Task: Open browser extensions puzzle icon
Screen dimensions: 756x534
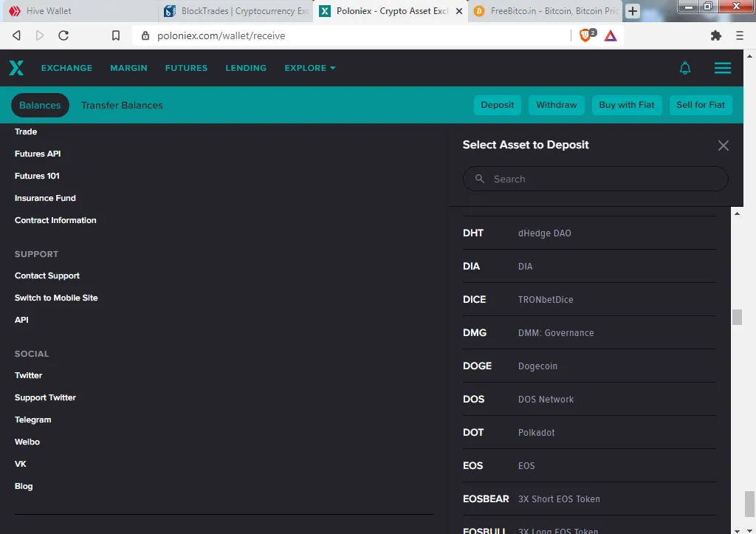Action: (x=716, y=35)
